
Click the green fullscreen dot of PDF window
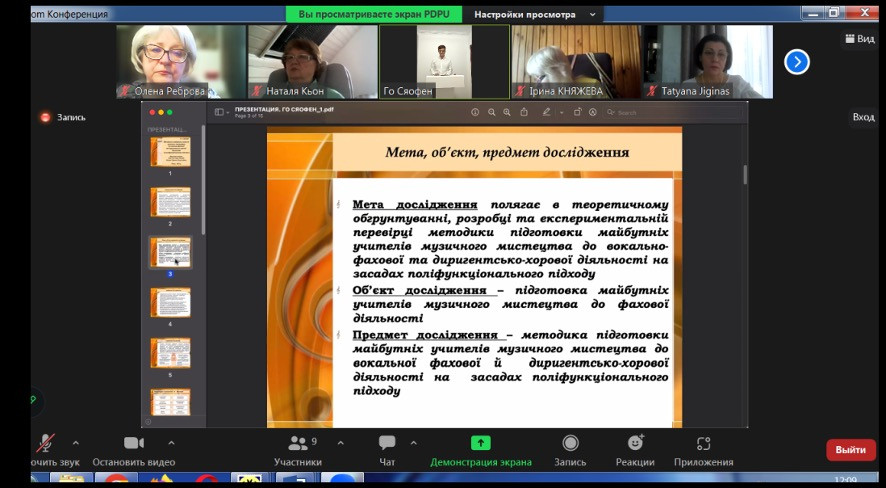click(x=170, y=112)
